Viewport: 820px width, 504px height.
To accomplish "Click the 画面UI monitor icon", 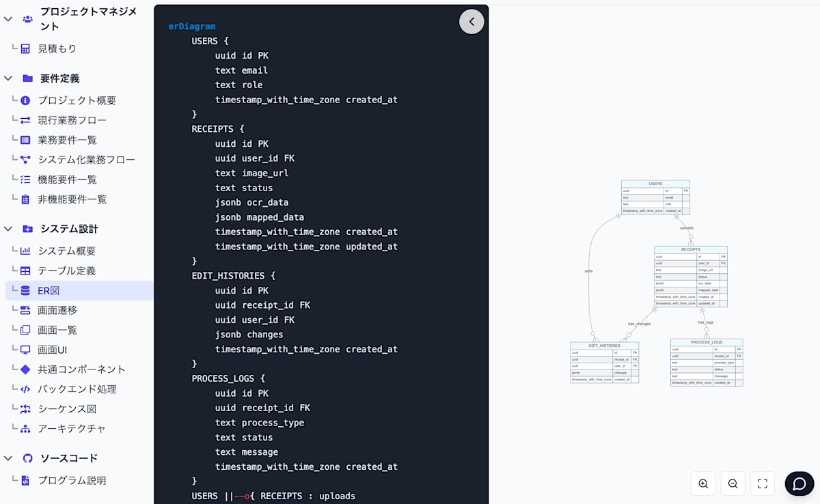I will (x=25, y=350).
